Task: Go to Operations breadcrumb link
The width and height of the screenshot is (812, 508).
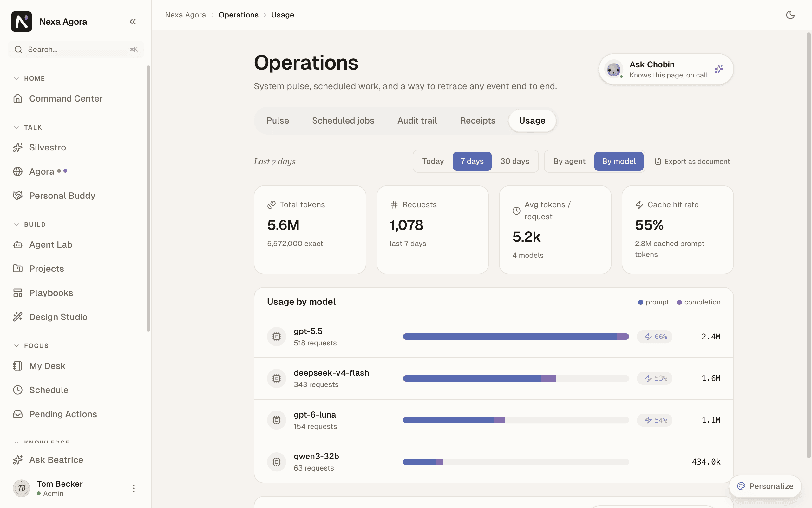Action: (x=238, y=15)
